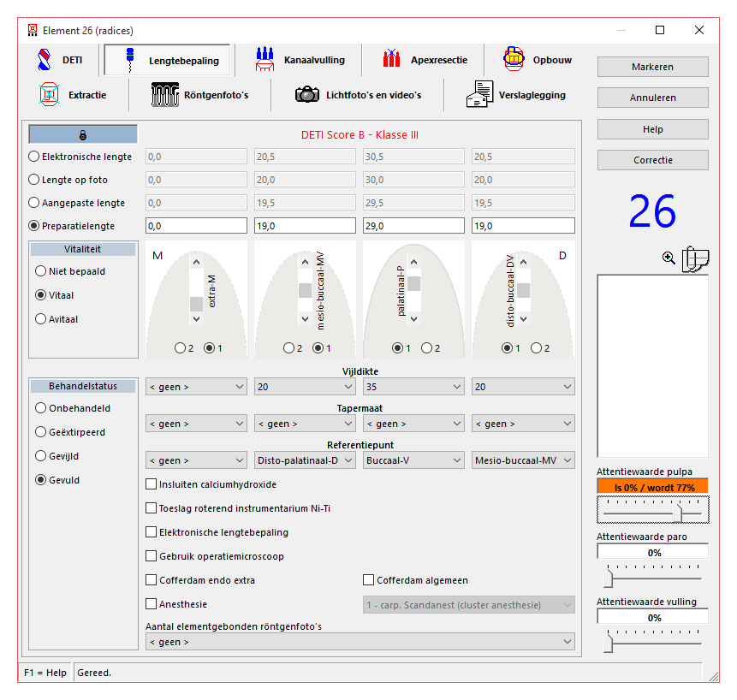Click down arrow on mesio-buccaal-MV scroller
The width and height of the screenshot is (737, 700).
click(305, 318)
